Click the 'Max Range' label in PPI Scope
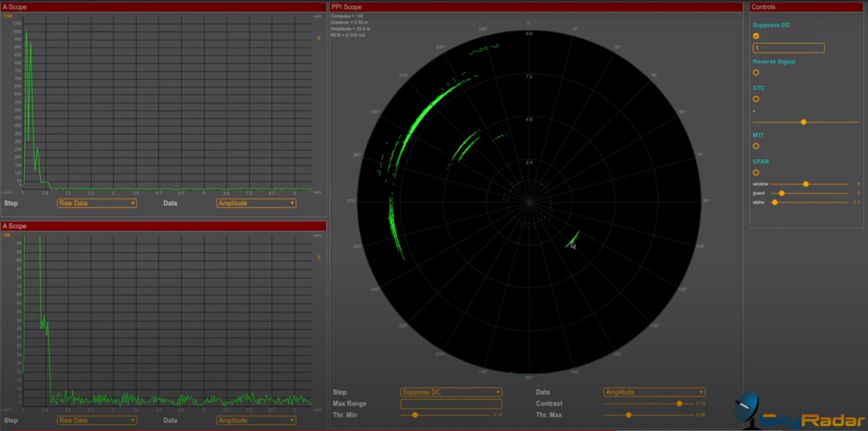The image size is (868, 431). [x=349, y=404]
